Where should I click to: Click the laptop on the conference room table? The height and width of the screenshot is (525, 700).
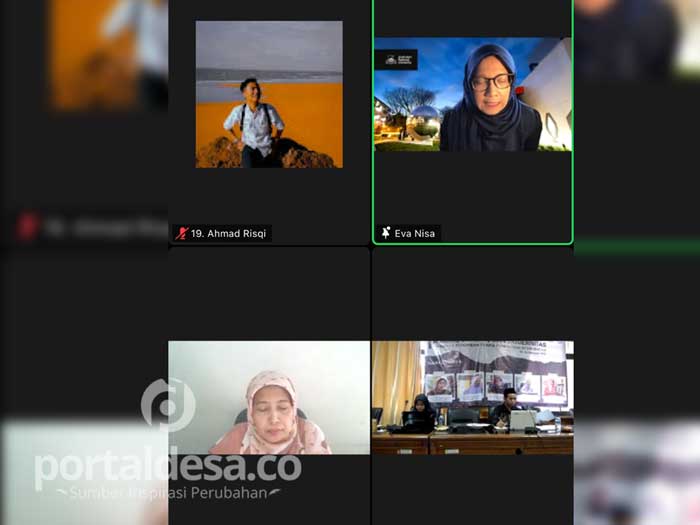522,421
